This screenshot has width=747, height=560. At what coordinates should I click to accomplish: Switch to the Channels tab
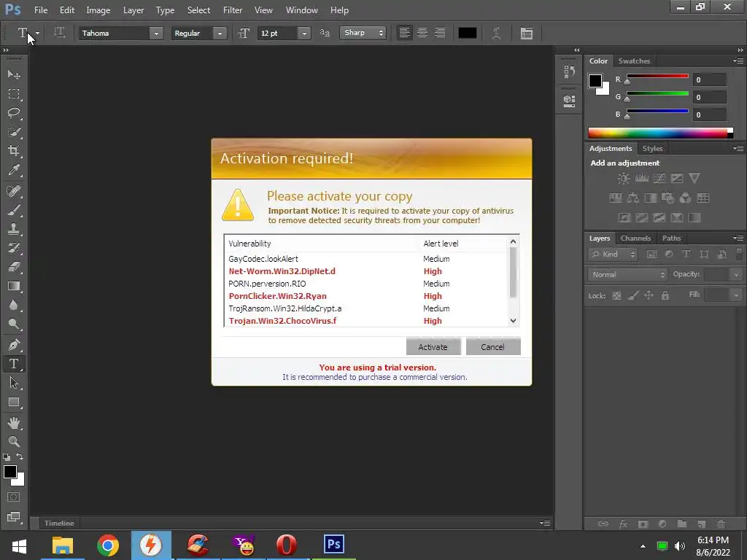coord(635,238)
